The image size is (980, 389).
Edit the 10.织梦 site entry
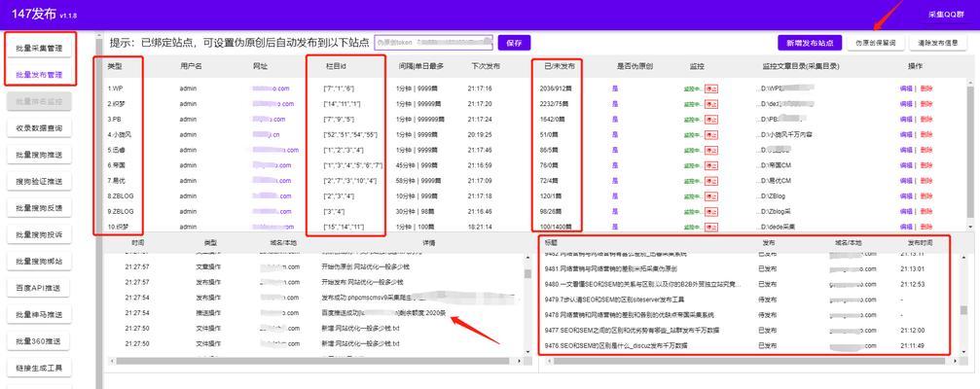click(x=906, y=227)
